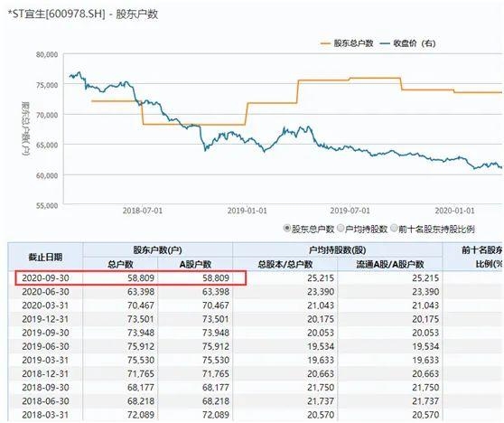
Task: Click the 2019-07-01 x-axis label
Action: click(350, 211)
